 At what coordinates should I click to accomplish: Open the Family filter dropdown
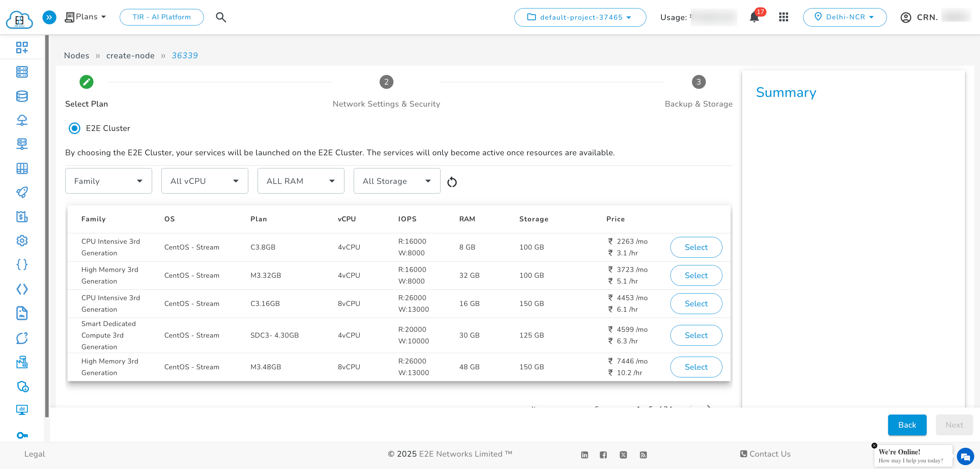coord(109,181)
